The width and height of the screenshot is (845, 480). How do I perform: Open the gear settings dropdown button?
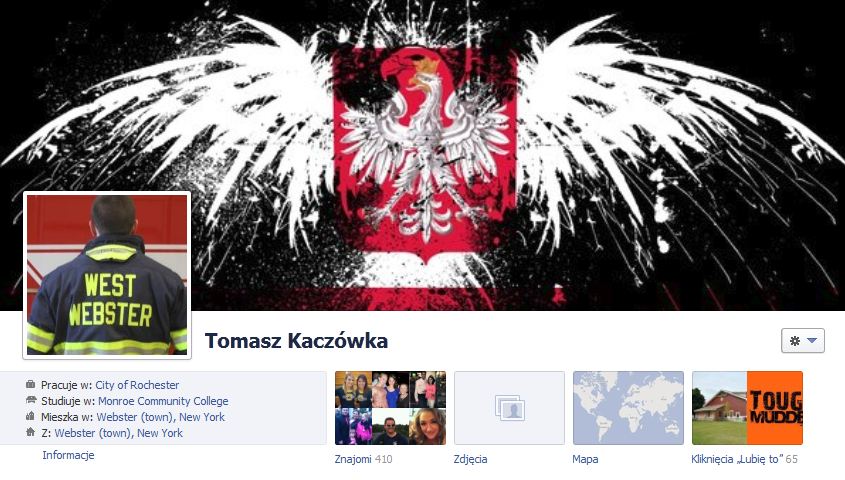pos(802,340)
